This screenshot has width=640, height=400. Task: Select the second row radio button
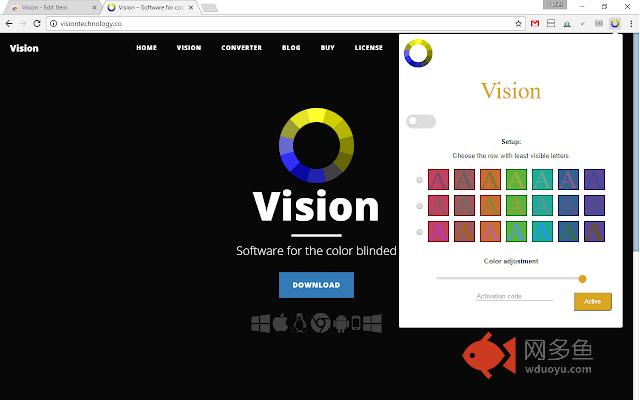pyautogui.click(x=419, y=206)
